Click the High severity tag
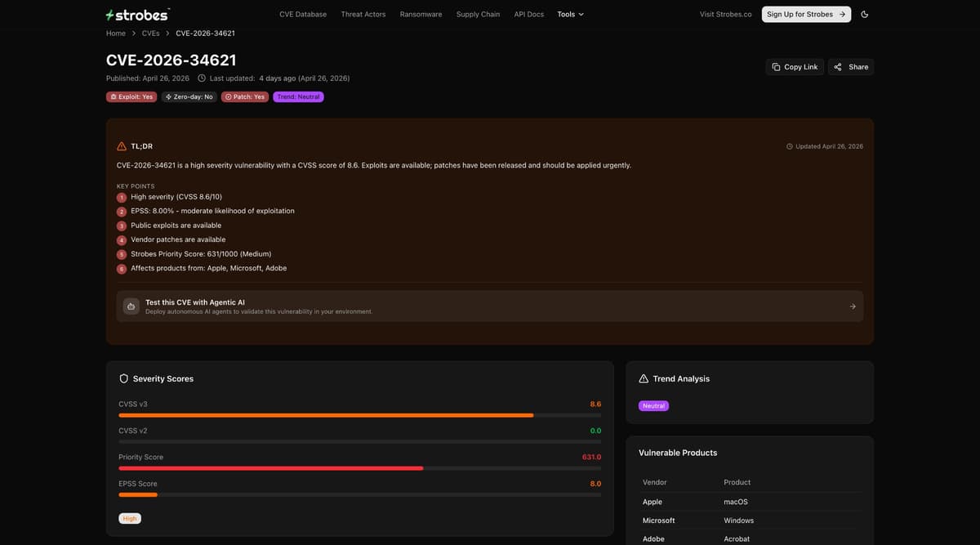 pos(130,518)
